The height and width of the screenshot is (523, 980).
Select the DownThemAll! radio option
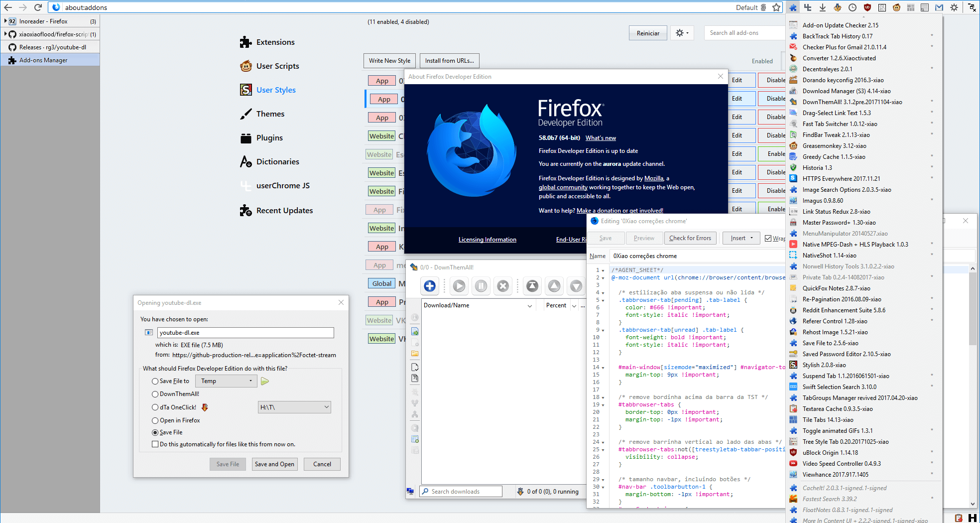[x=155, y=394]
